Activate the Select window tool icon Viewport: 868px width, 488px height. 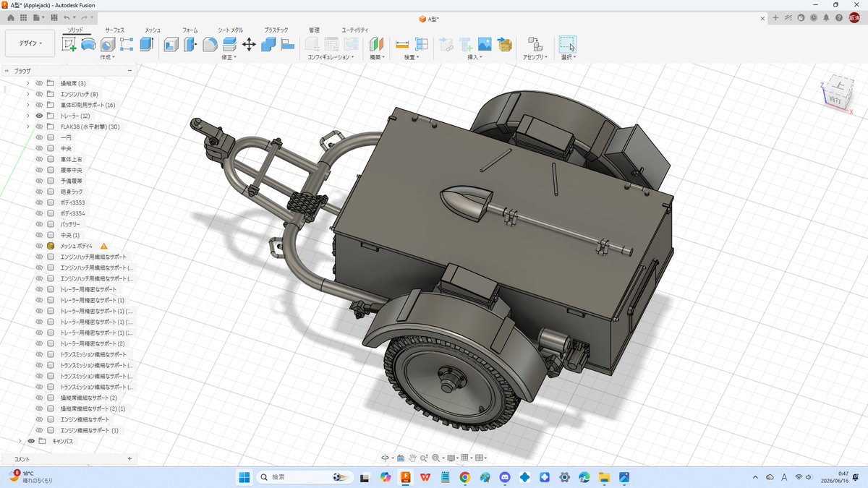click(568, 44)
